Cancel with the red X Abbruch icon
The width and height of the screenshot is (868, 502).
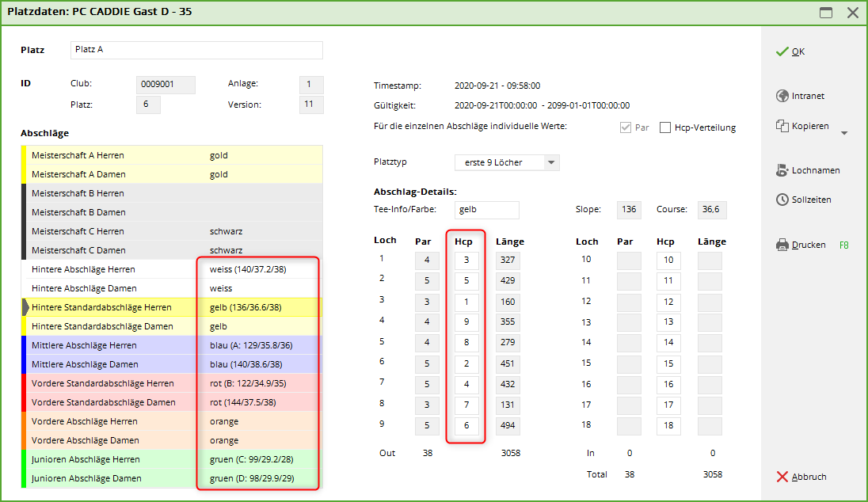[782, 477]
